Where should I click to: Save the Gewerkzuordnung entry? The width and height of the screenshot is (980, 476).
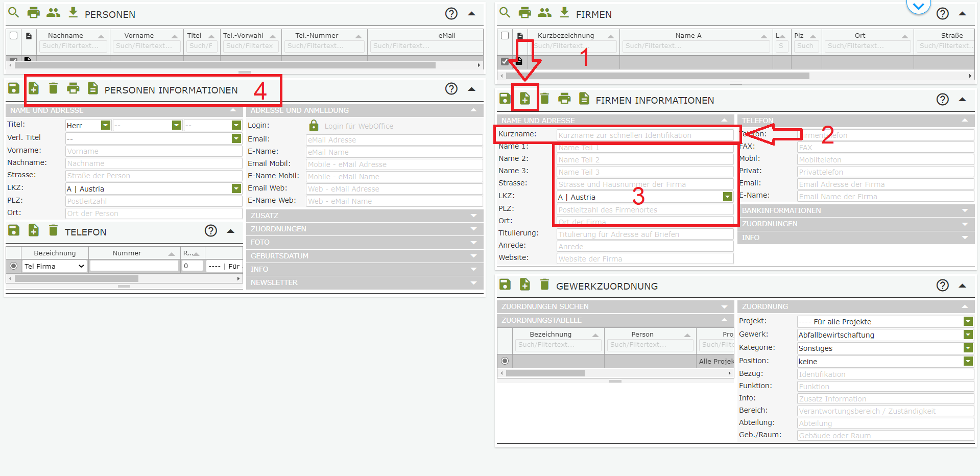tap(505, 284)
